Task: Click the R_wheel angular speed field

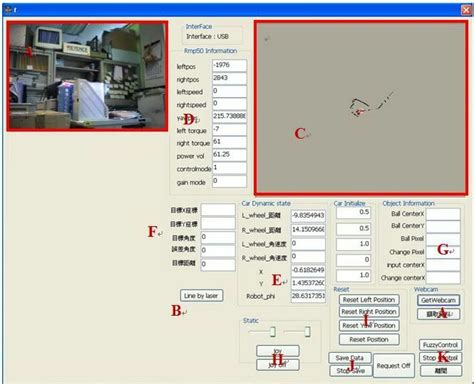Action: click(308, 257)
